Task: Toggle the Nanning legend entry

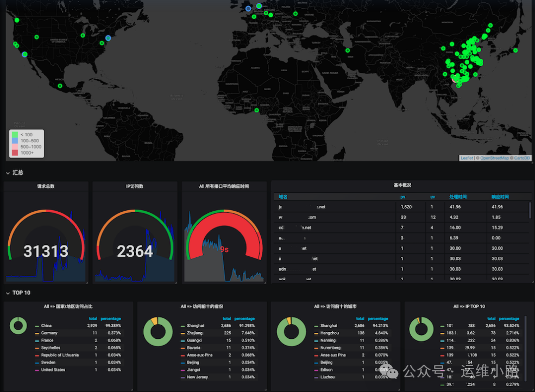Action: [x=328, y=340]
